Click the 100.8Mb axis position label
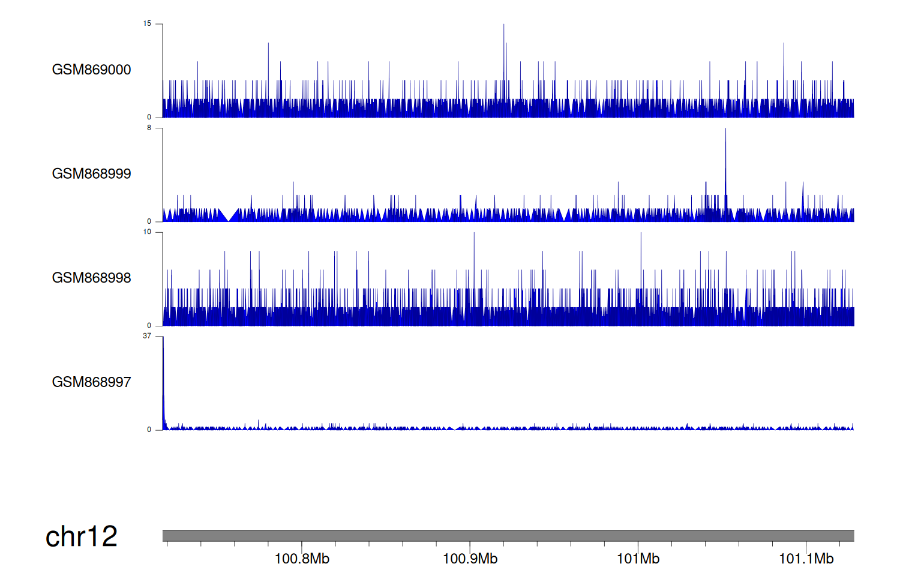This screenshot has width=900, height=588. click(302, 559)
